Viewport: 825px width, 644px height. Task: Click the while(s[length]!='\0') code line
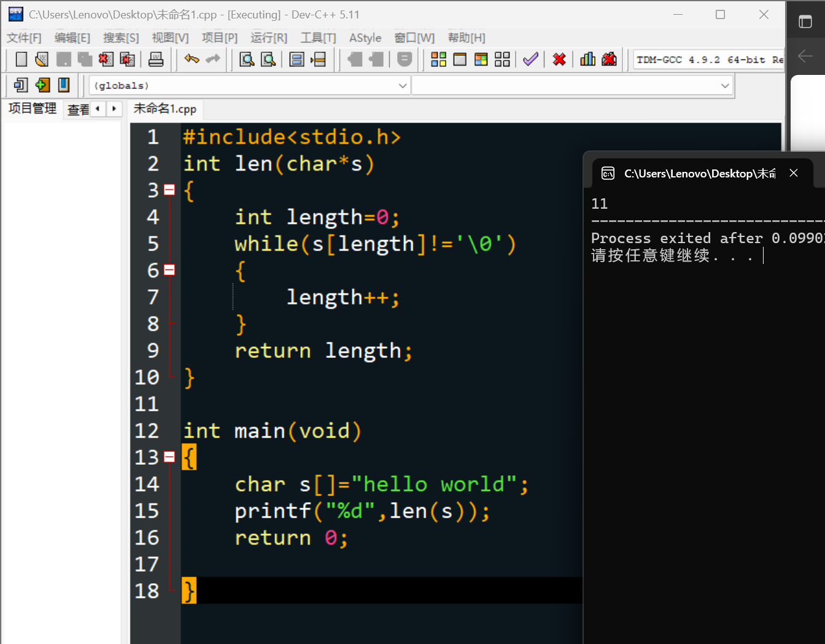[x=375, y=244]
